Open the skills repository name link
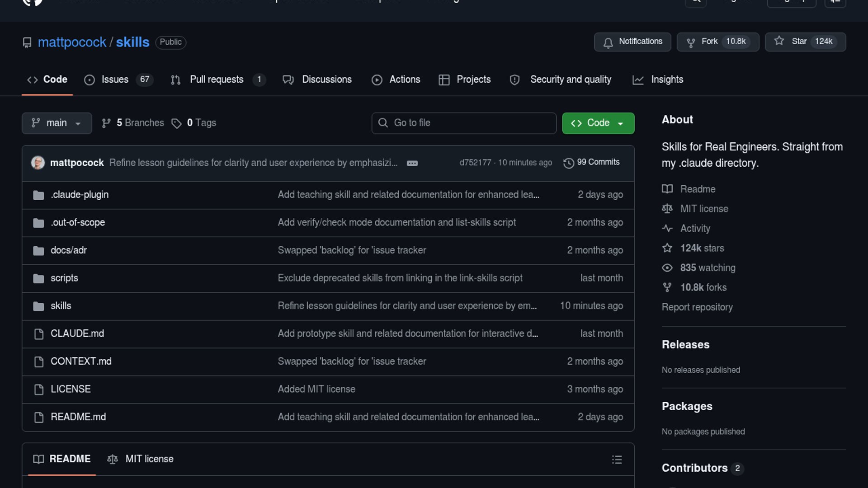The width and height of the screenshot is (868, 488). [132, 42]
